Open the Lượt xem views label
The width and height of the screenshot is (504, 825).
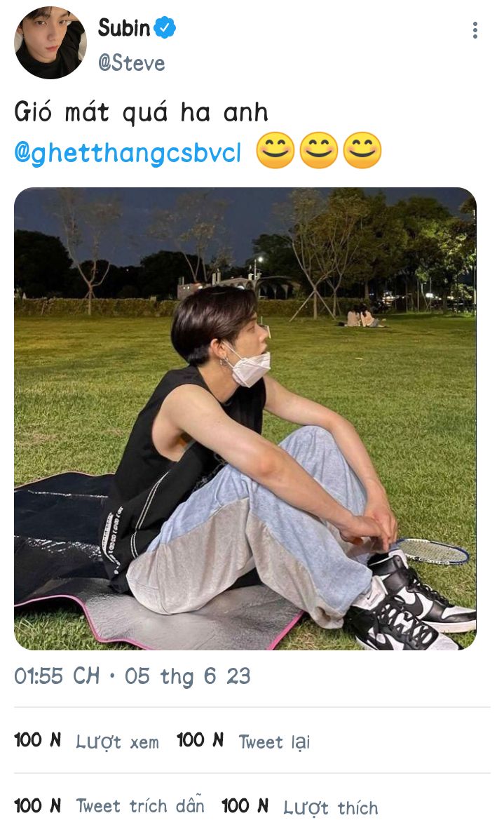[117, 742]
